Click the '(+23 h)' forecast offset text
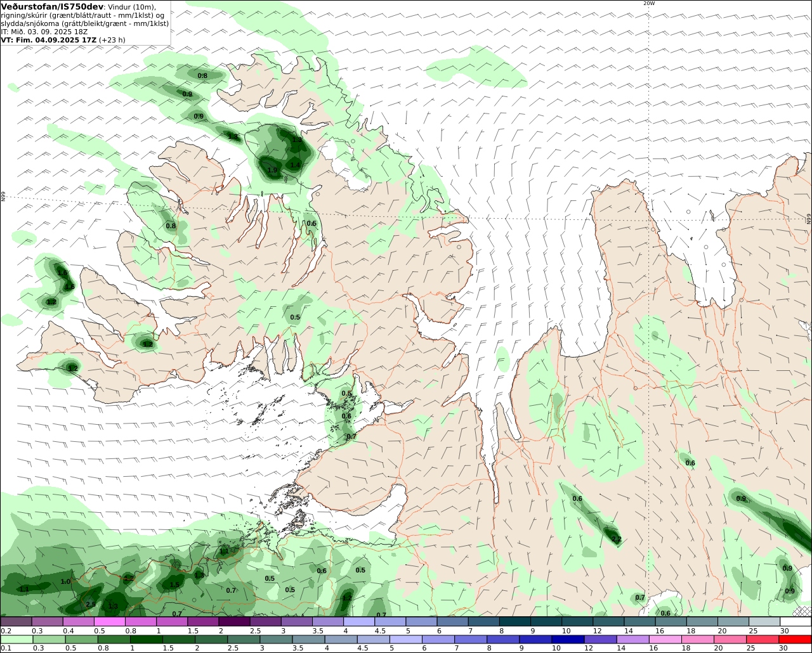This screenshot has width=812, height=653. tap(112, 39)
